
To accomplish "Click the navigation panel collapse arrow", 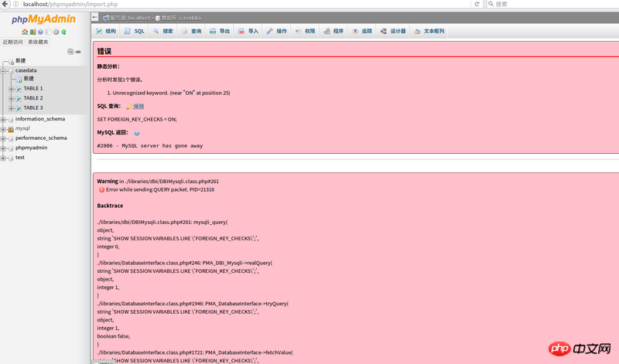I will point(94,17).
